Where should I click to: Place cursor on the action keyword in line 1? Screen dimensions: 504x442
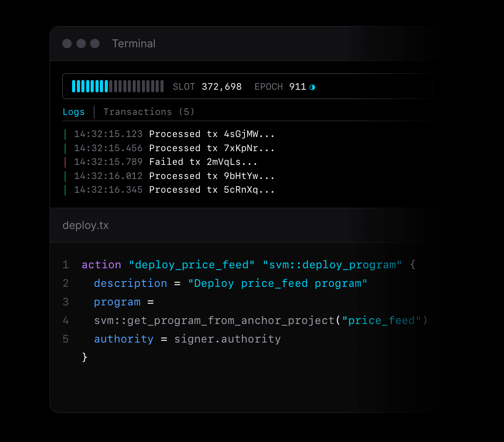point(101,265)
